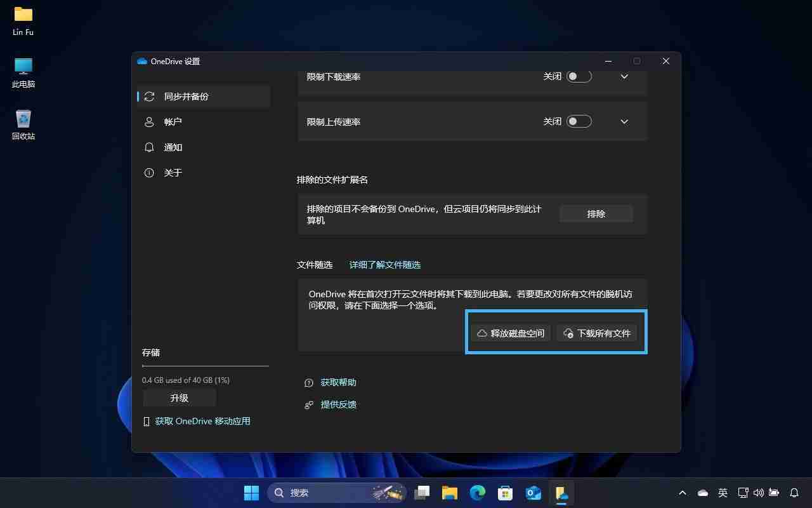Viewport: 812px width, 508px height.
Task: Open the 帐户 settings section
Action: [172, 122]
